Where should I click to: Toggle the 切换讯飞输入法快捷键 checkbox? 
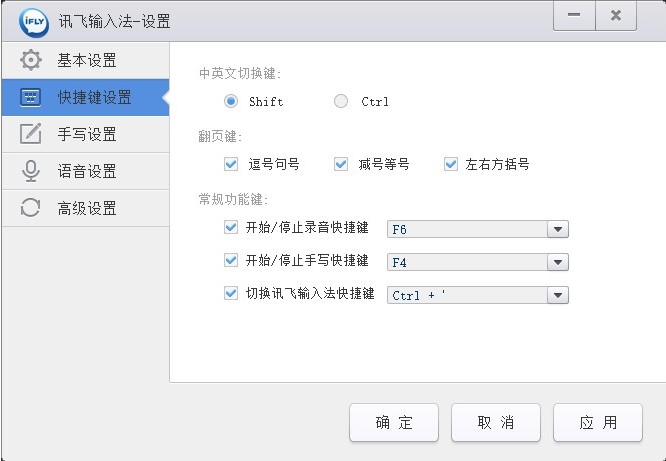231,293
